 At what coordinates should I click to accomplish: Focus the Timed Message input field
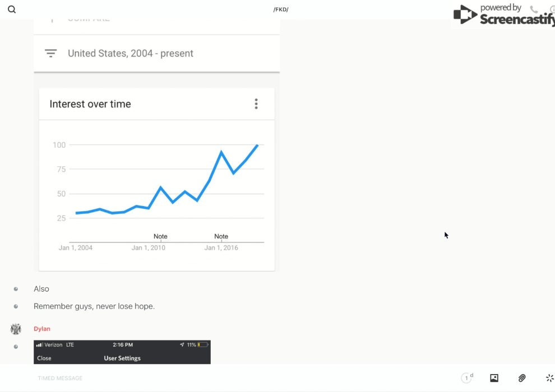click(x=224, y=378)
